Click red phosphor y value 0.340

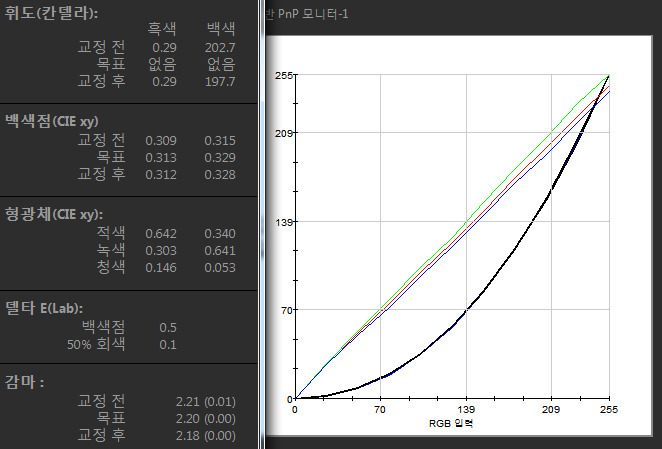(x=220, y=234)
